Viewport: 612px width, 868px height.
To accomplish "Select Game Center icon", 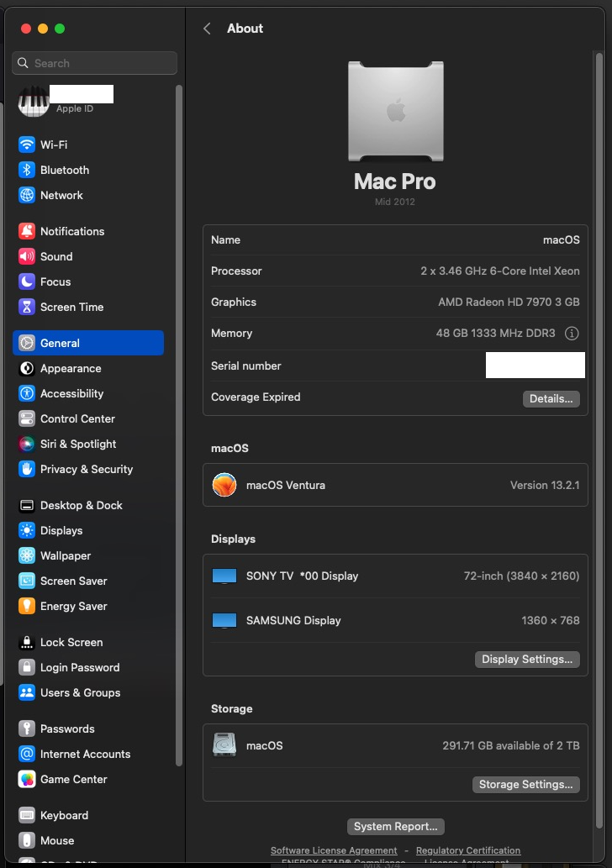I will (x=27, y=779).
